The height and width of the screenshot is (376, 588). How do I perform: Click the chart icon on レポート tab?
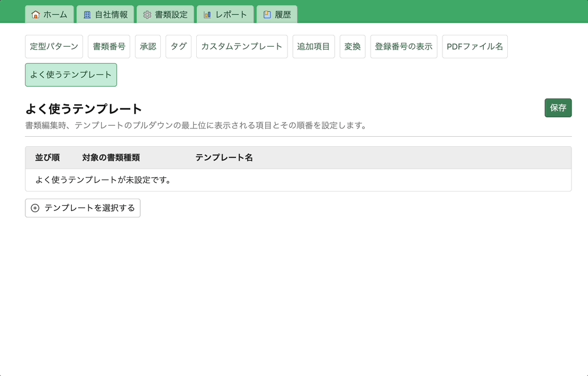click(x=207, y=15)
